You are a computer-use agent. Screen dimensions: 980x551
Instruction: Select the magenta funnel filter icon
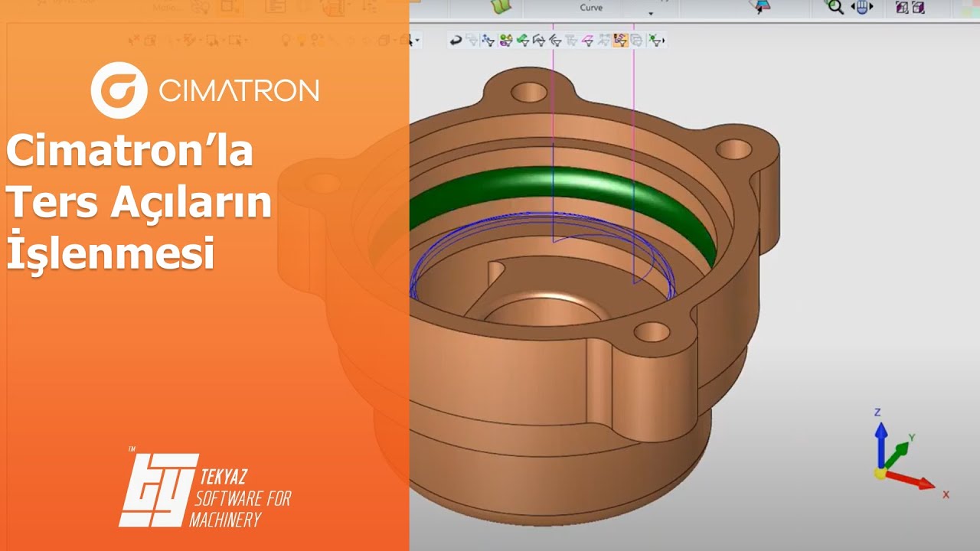coord(588,40)
